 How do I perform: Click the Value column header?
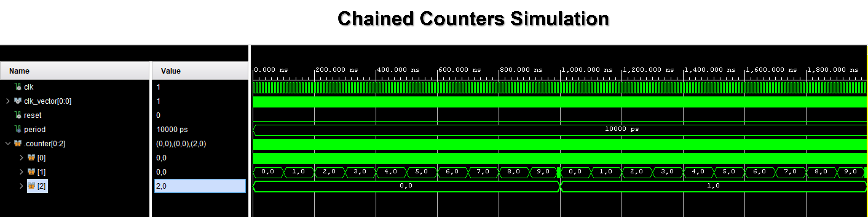click(x=171, y=71)
